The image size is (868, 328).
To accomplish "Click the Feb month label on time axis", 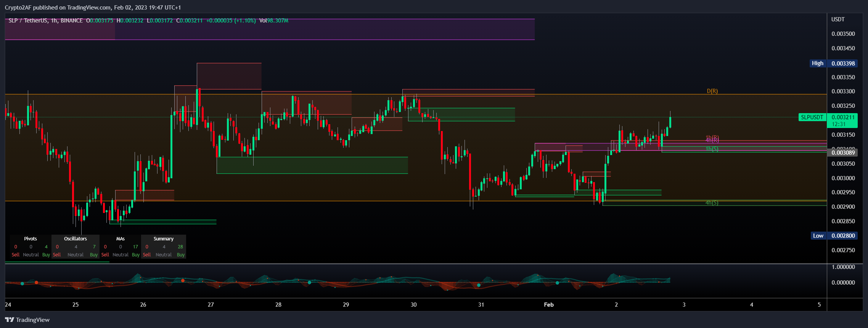I will coord(549,305).
